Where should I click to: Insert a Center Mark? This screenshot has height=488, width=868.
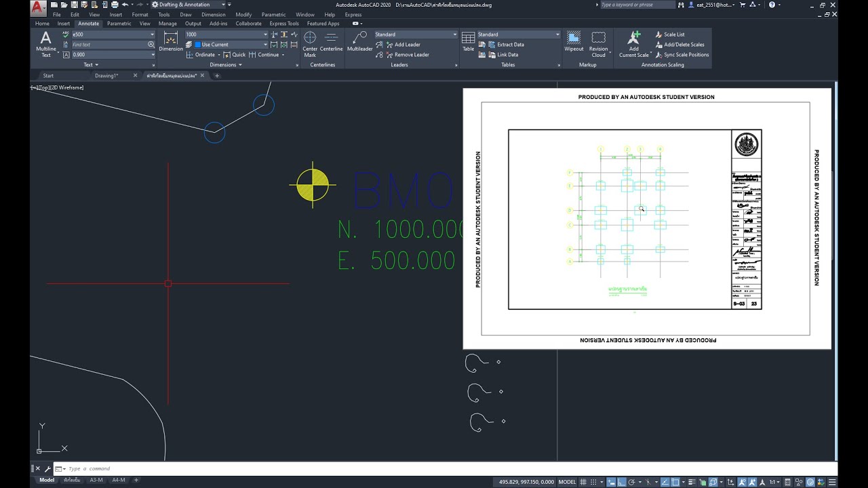pyautogui.click(x=310, y=44)
